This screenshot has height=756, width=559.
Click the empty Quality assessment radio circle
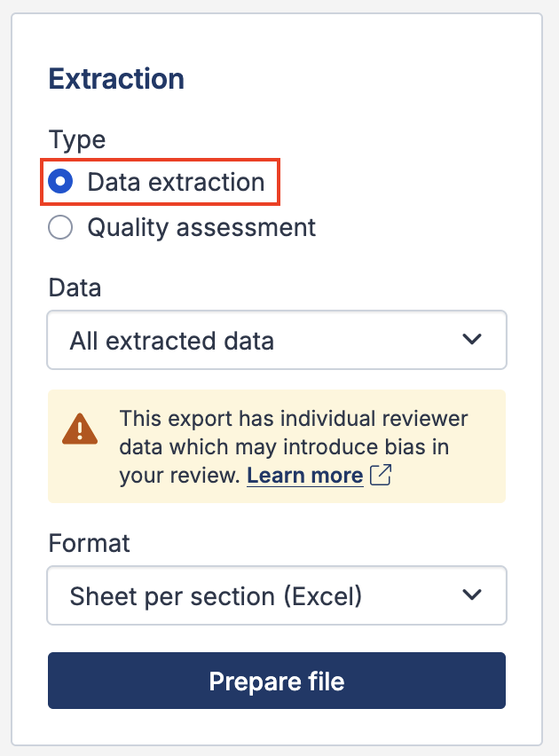(60, 227)
